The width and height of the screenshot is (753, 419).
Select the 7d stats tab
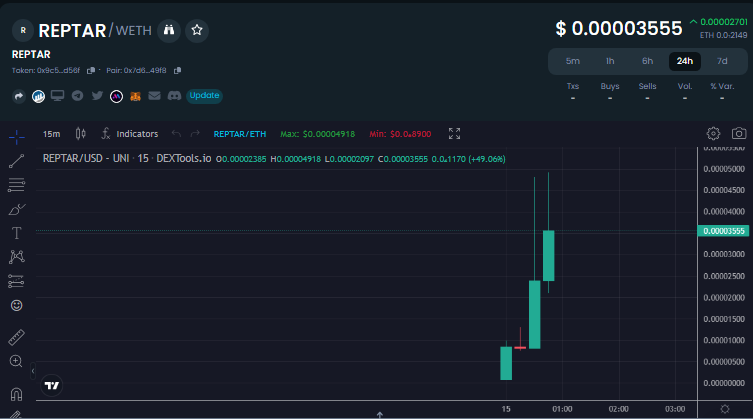coord(722,61)
